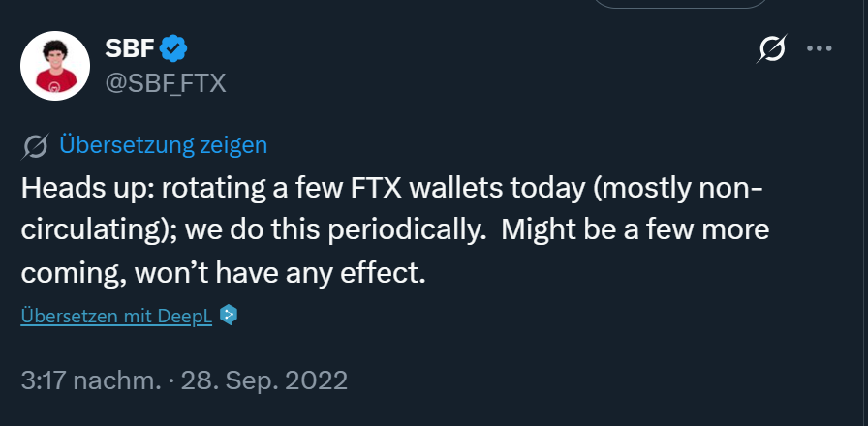The image size is (868, 426).
Task: Open the three-dot more options menu
Action: pyautogui.click(x=820, y=49)
